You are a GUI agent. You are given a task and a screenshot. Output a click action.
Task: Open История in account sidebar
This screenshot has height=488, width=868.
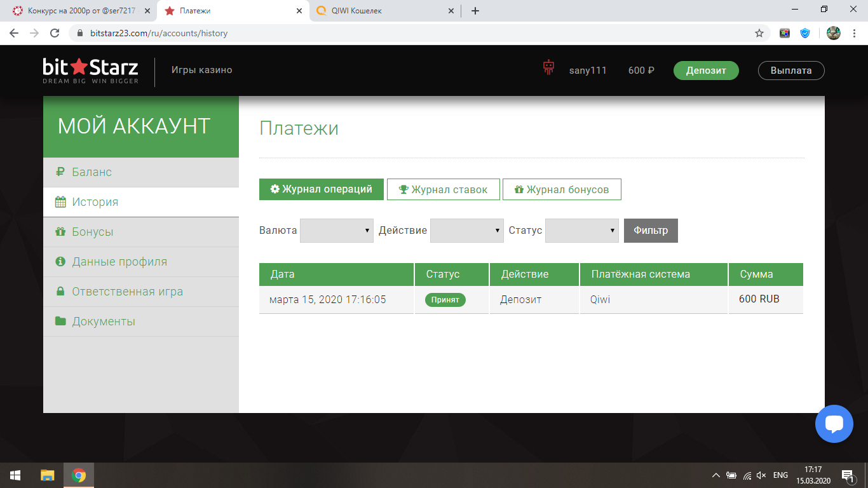pos(141,202)
